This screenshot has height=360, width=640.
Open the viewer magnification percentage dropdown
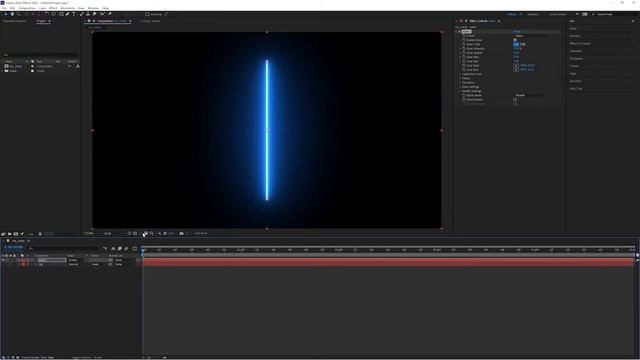tap(91, 233)
